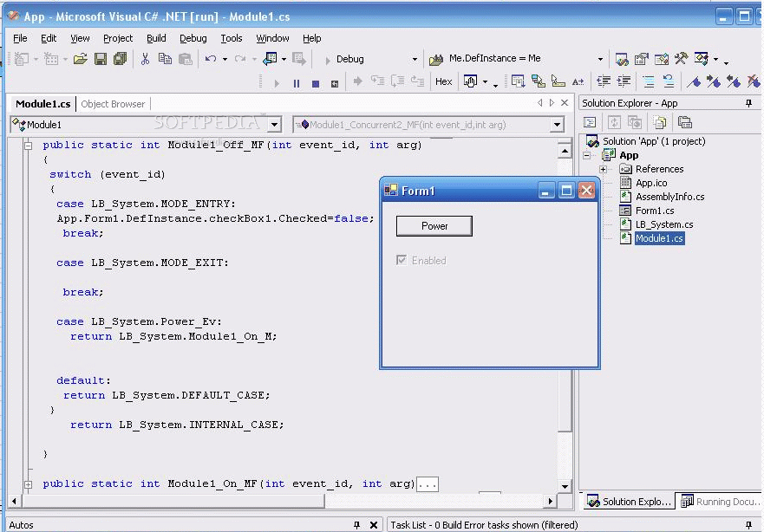Open the Module1_Concurrent2_MF member dropdown
The width and height of the screenshot is (764, 532).
(557, 125)
